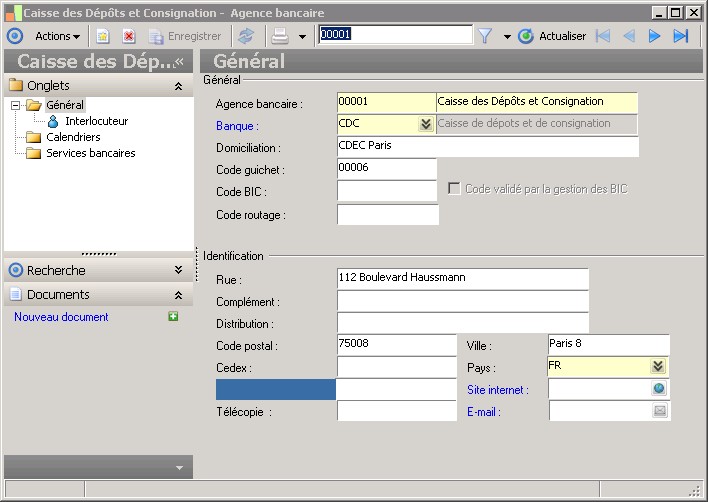Go to the next record
This screenshot has width=708, height=502.
click(655, 36)
